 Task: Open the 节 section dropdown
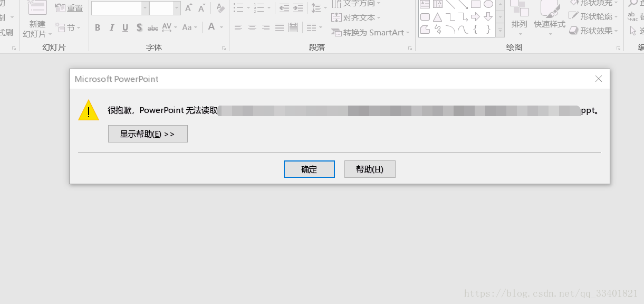point(69,27)
